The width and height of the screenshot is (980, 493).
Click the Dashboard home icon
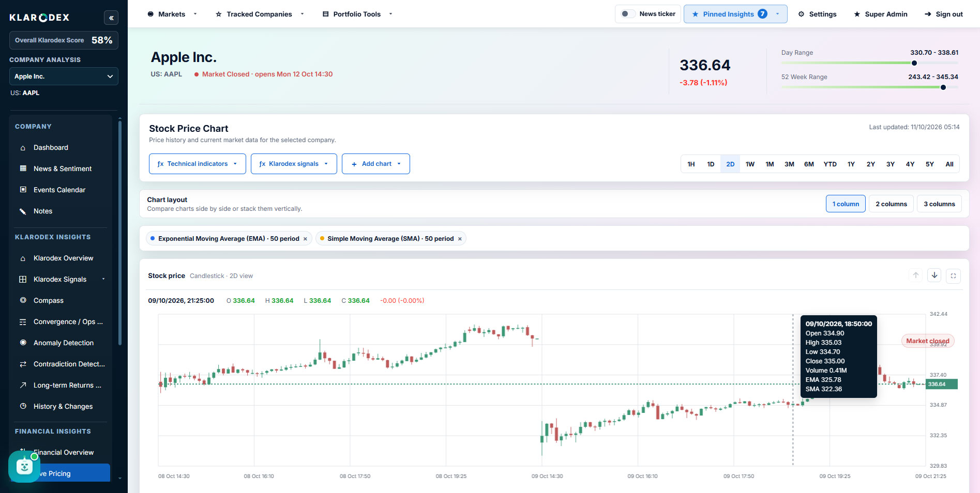point(23,148)
